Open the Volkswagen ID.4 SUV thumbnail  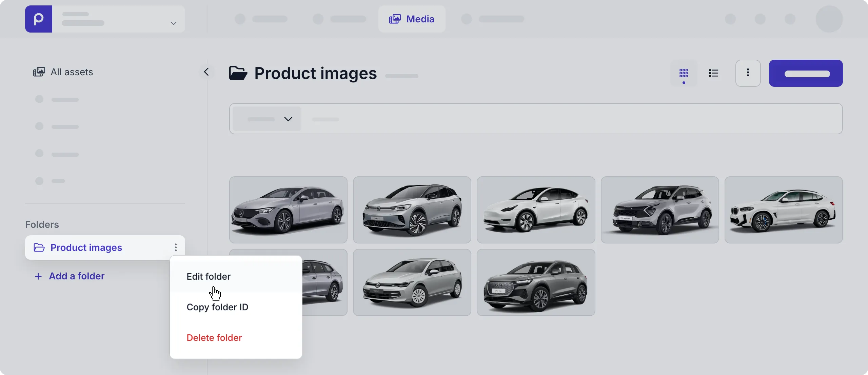(x=412, y=210)
